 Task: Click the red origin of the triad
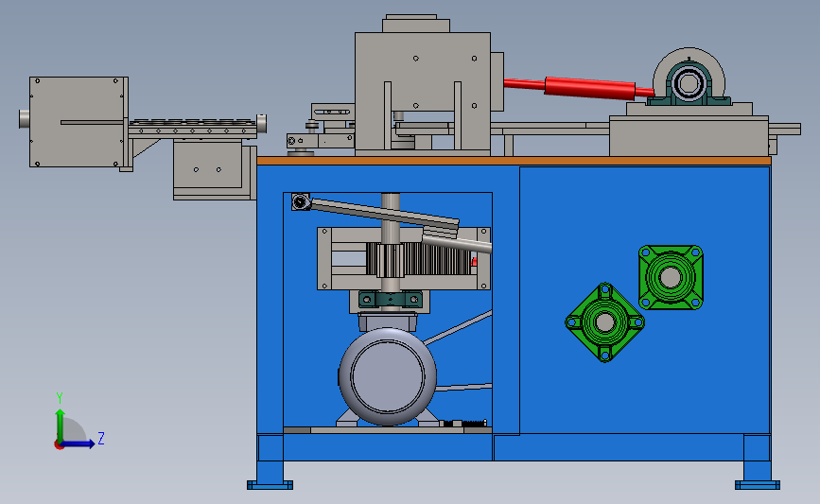pyautogui.click(x=59, y=445)
